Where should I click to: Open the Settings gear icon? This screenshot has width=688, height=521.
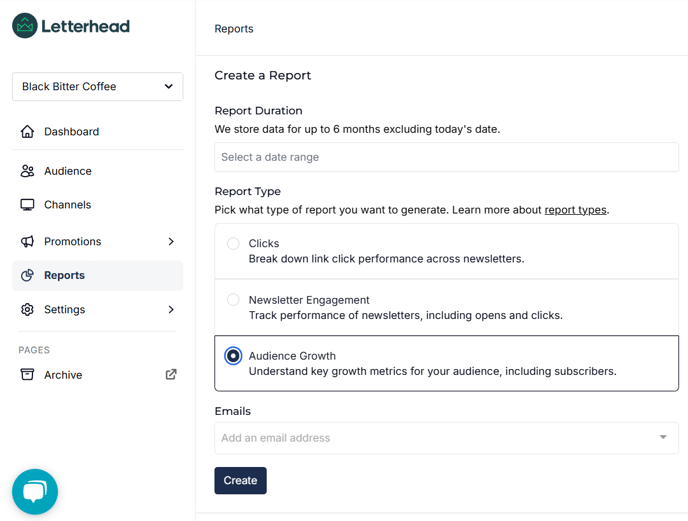(x=27, y=309)
